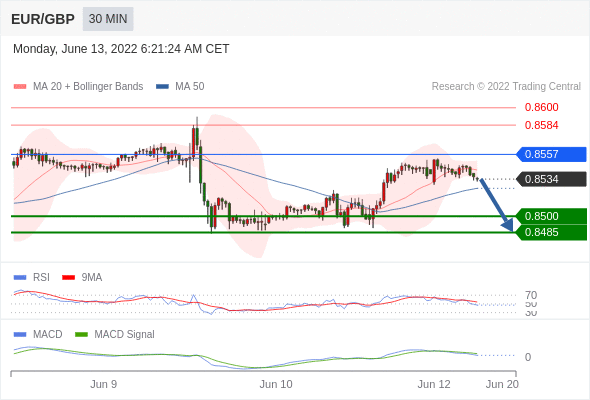Click the green 0.8485 support tag
The width and height of the screenshot is (590, 400).
coord(552,232)
